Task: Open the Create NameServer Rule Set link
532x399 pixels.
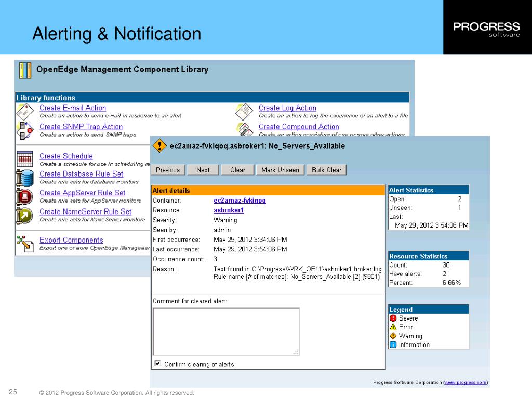Action: click(x=86, y=212)
